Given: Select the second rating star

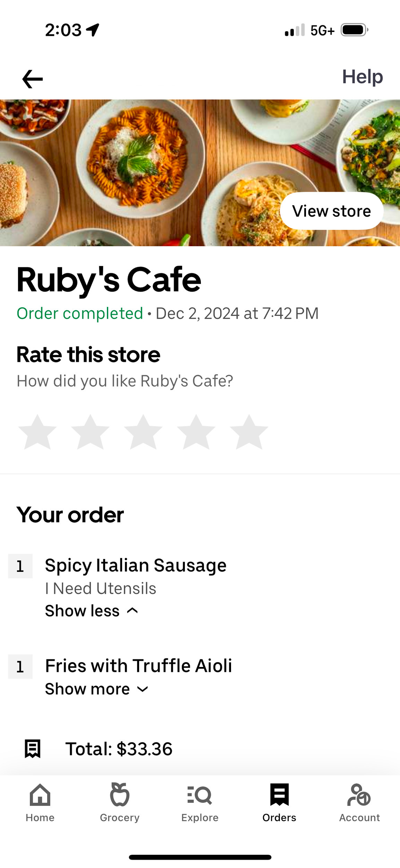Looking at the screenshot, I should (90, 432).
